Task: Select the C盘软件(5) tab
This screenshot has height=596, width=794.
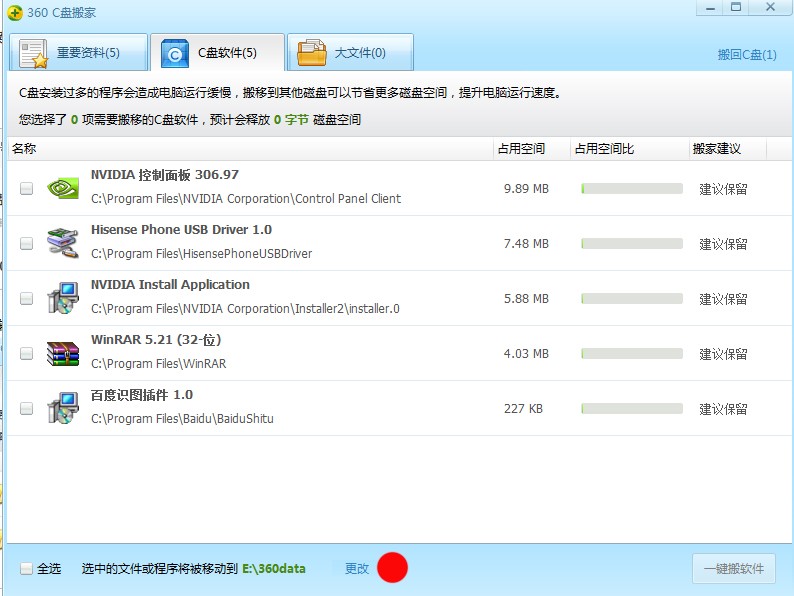Action: pyautogui.click(x=217, y=53)
